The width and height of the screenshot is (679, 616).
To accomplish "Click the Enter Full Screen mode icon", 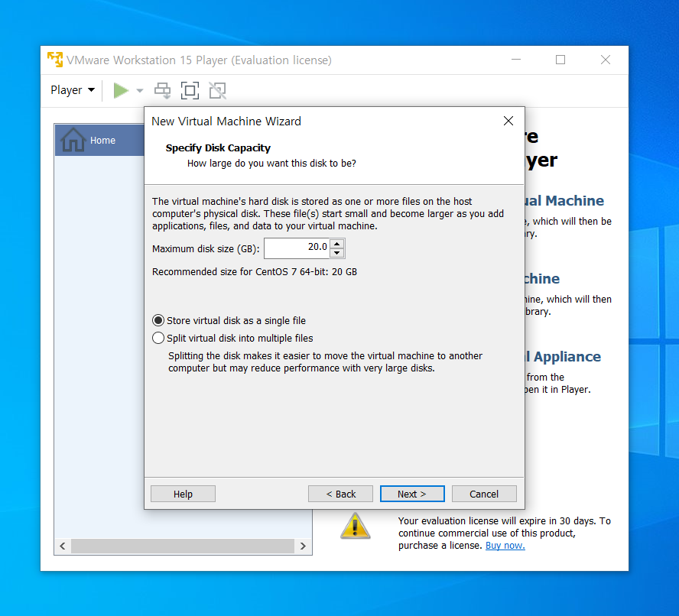I will coord(190,90).
